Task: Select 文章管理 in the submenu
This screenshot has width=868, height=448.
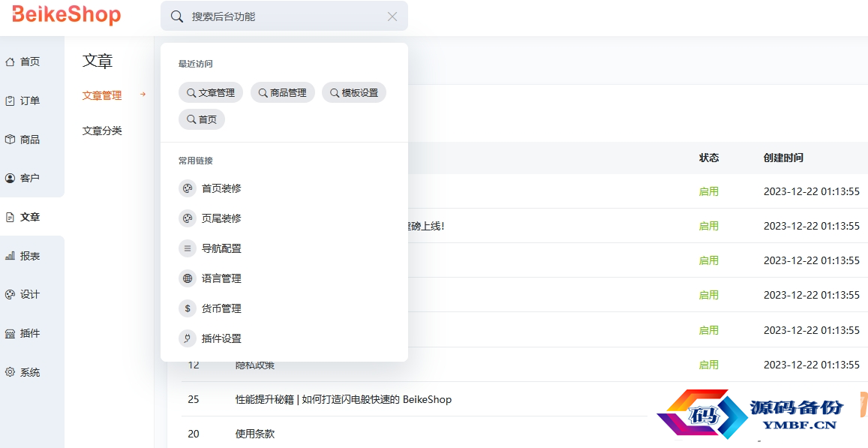Action: 102,95
